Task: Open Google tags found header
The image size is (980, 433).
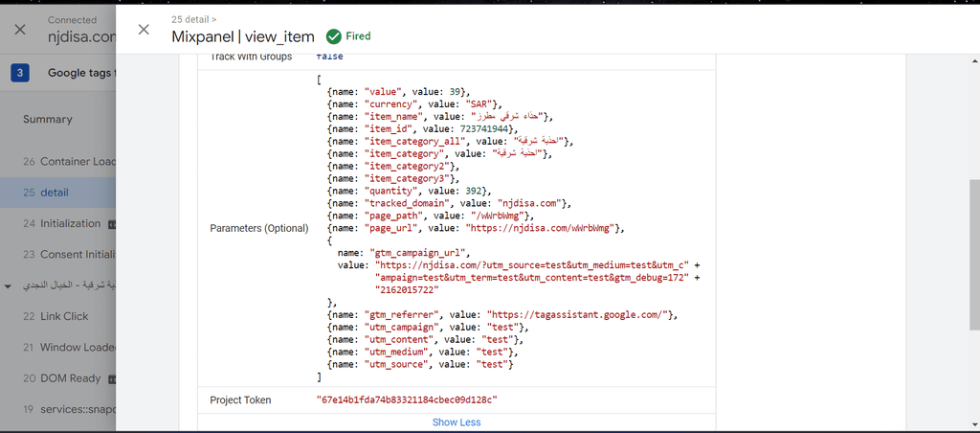Action: tap(81, 73)
